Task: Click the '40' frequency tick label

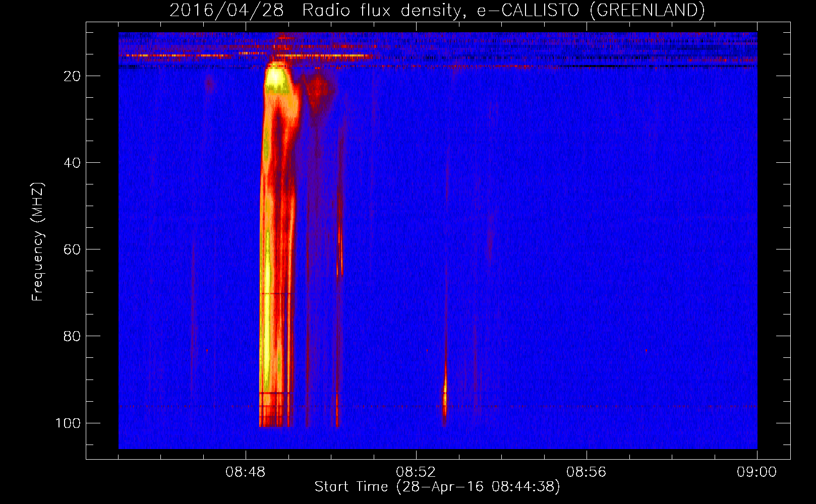Action: coord(72,163)
